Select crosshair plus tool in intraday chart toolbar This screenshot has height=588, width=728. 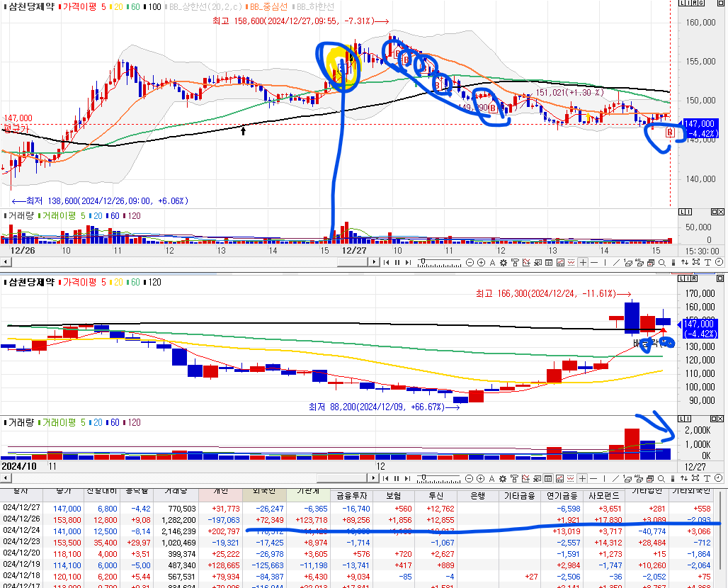point(583,262)
